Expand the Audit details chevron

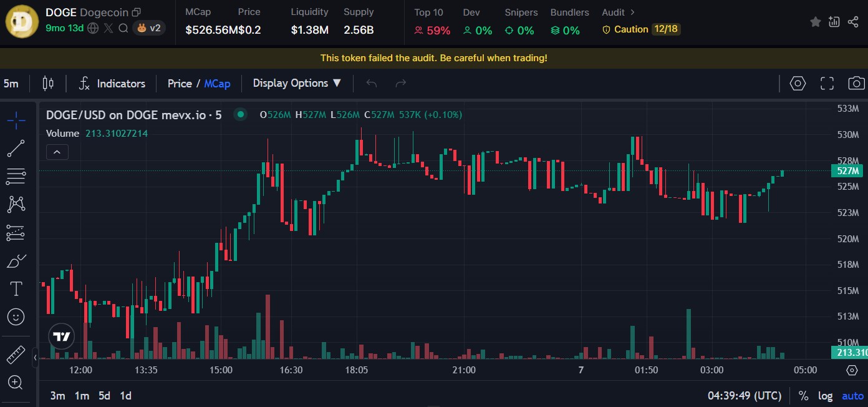(x=632, y=12)
